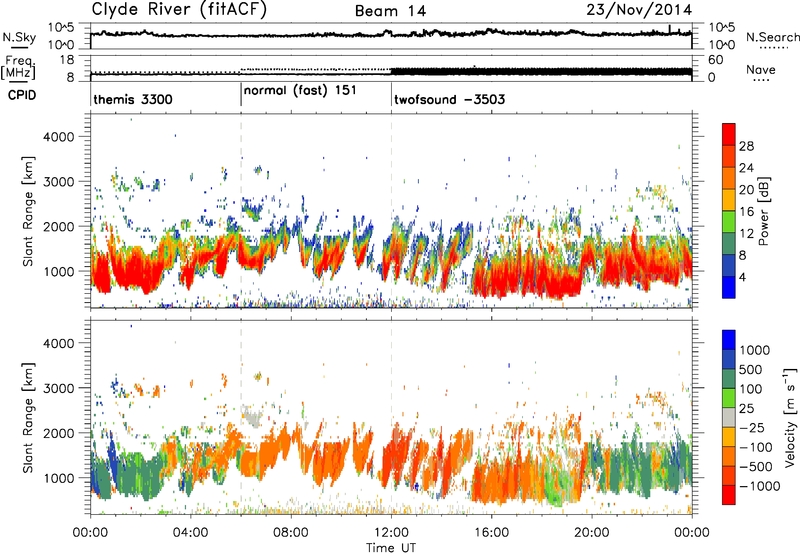Click the '2000' tick label on the velocity panel
This screenshot has height=554, width=800.
point(59,433)
